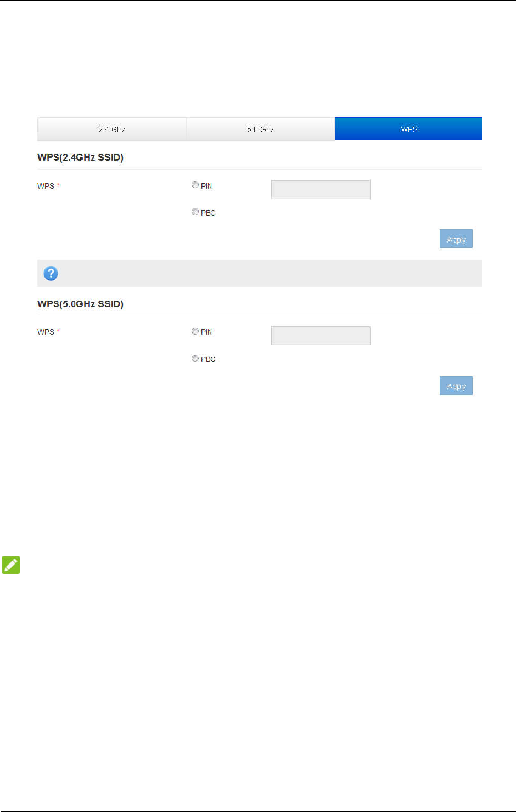Focus the PIN input field for 5.0GHz
This screenshot has width=516, height=812.
pos(321,336)
